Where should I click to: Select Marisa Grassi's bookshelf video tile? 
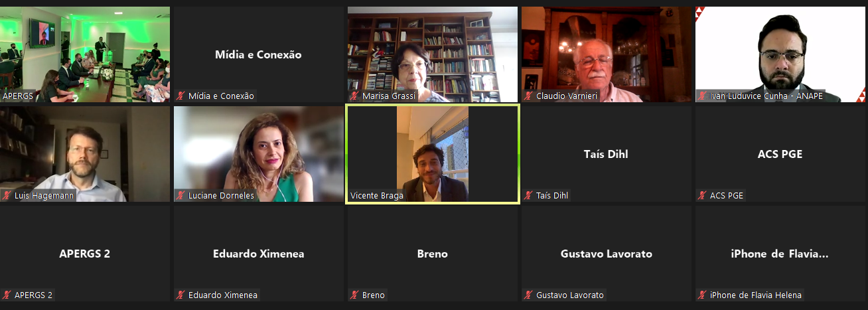[x=433, y=54]
